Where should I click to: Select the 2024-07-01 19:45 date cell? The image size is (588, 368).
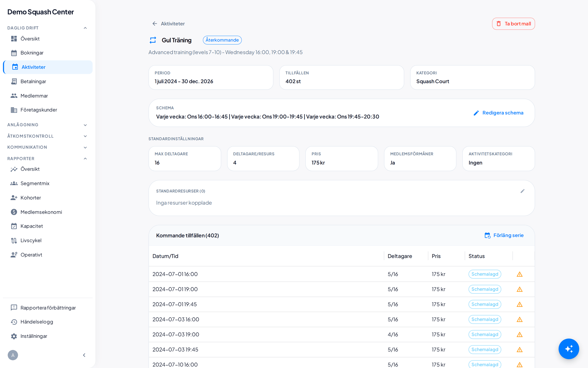pyautogui.click(x=174, y=304)
